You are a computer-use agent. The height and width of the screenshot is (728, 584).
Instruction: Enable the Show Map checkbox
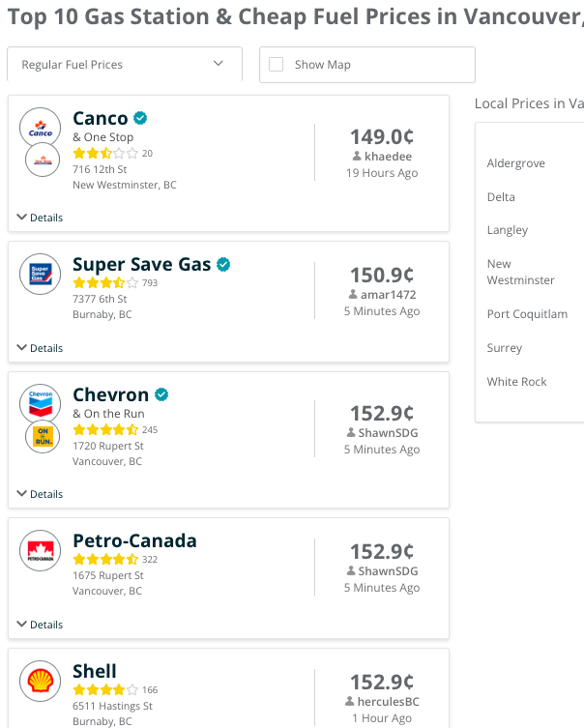coord(277,65)
